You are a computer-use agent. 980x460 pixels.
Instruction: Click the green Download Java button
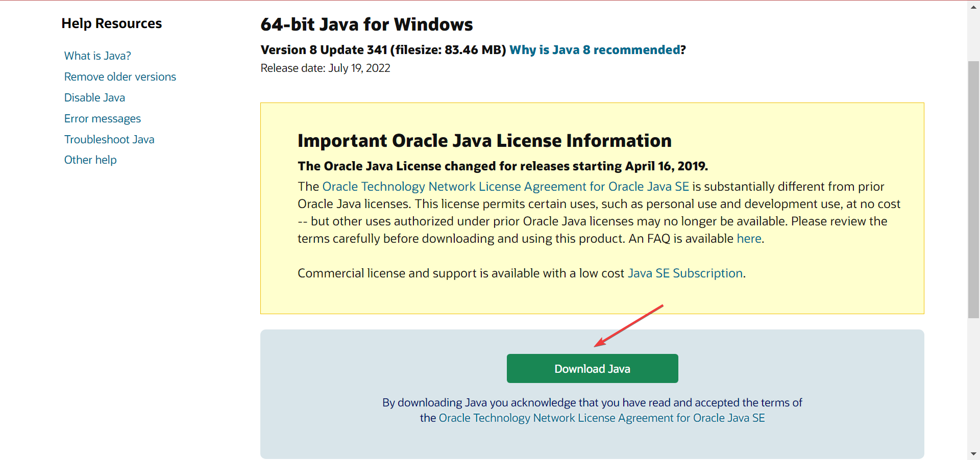(x=592, y=368)
